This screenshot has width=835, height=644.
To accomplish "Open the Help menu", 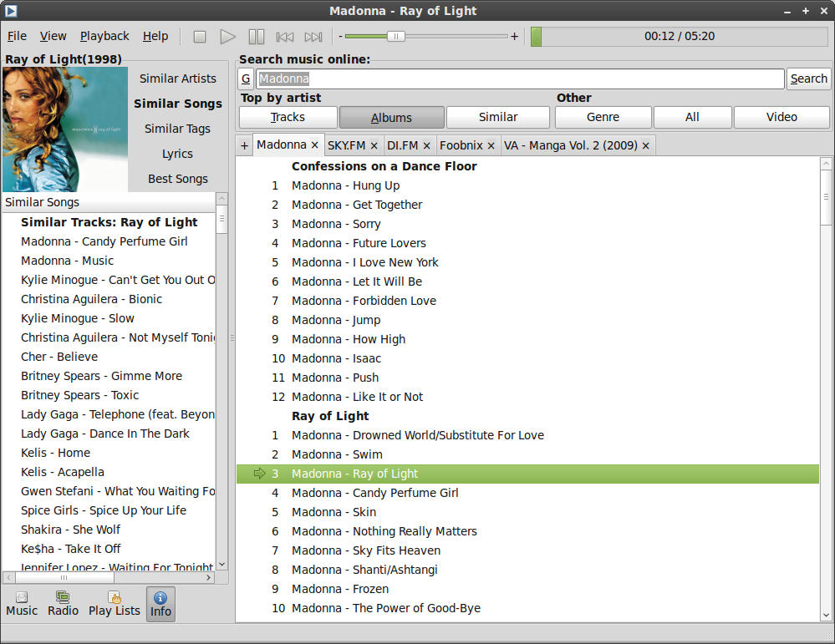I will pos(155,36).
